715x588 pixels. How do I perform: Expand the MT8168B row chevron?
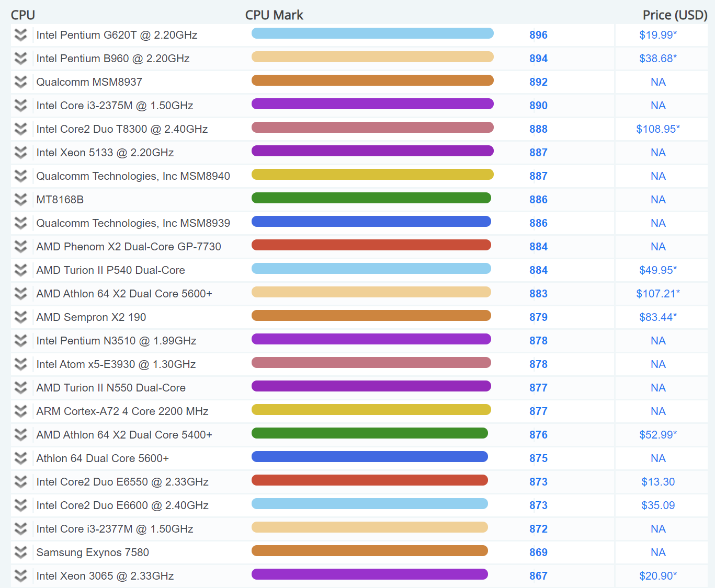[x=20, y=200]
